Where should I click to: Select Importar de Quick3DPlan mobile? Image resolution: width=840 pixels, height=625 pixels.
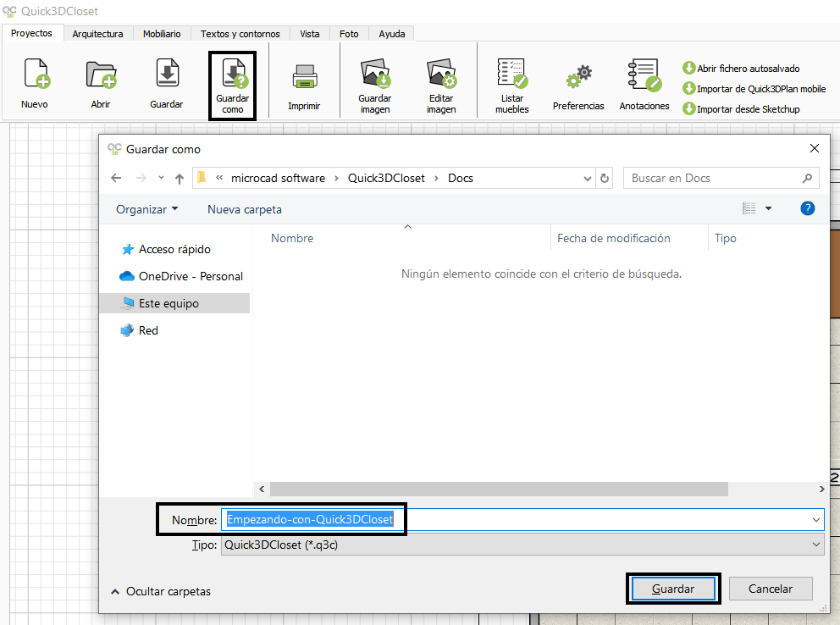tap(754, 89)
